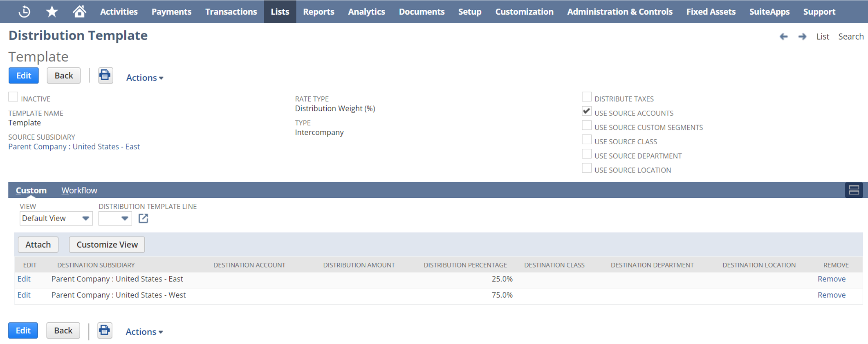Navigate to previous record with left arrow

click(783, 36)
